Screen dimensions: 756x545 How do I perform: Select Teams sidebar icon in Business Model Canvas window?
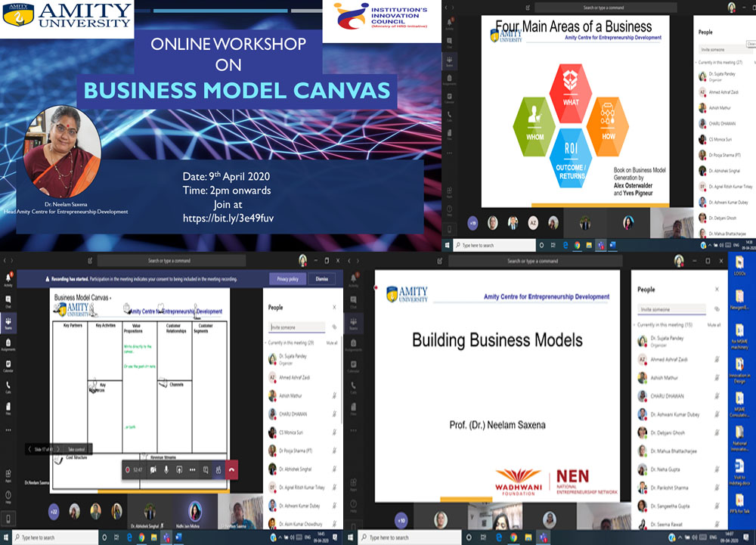point(8,322)
